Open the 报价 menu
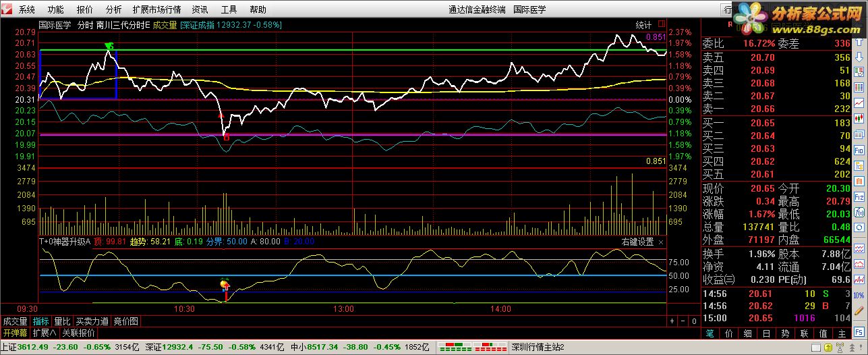Viewport: 868px width, 355px height. [85, 9]
